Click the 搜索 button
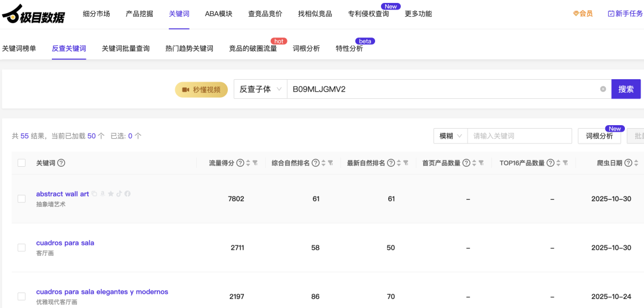Screen dimensions: 644x308 click(x=626, y=89)
